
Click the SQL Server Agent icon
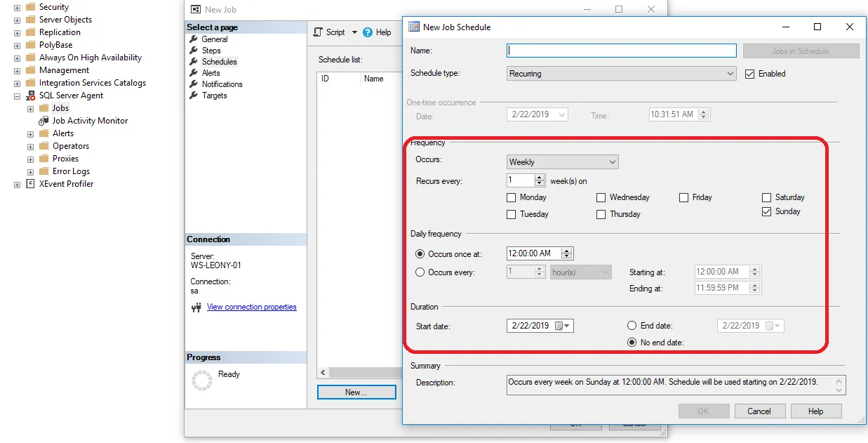click(30, 95)
